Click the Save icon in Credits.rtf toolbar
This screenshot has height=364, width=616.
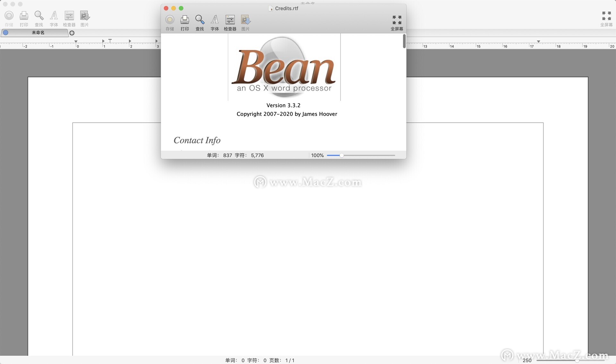click(170, 20)
